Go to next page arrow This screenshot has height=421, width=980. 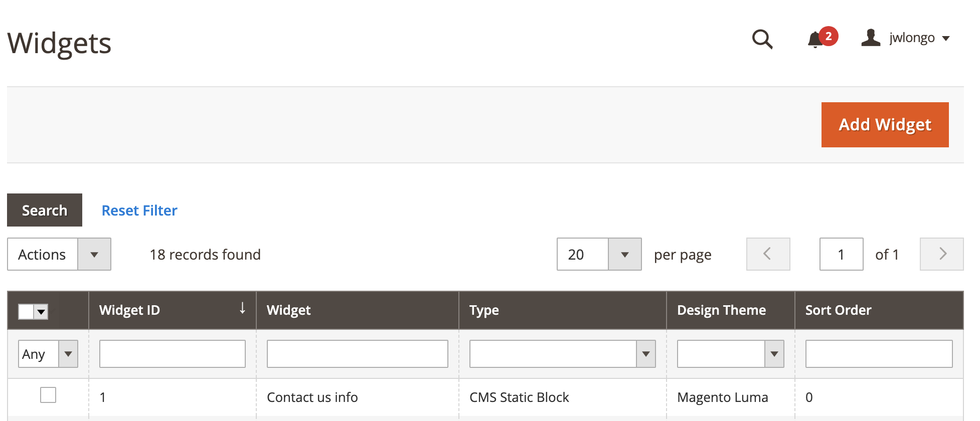click(941, 254)
